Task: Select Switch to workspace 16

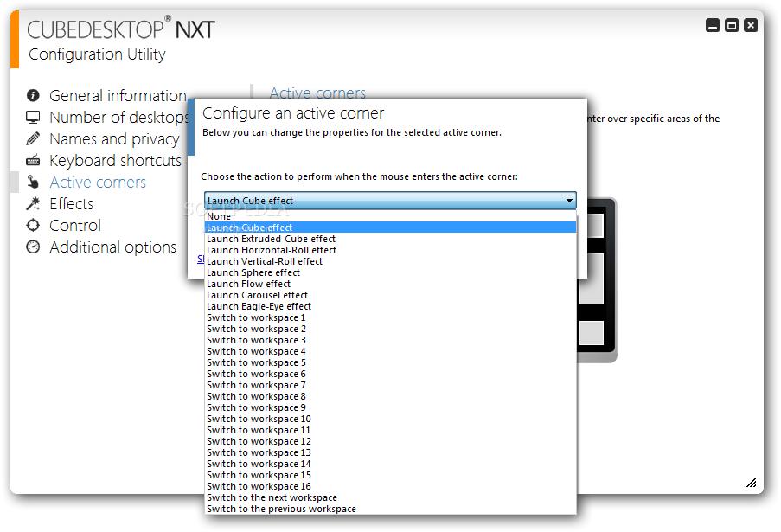Action: point(391,486)
